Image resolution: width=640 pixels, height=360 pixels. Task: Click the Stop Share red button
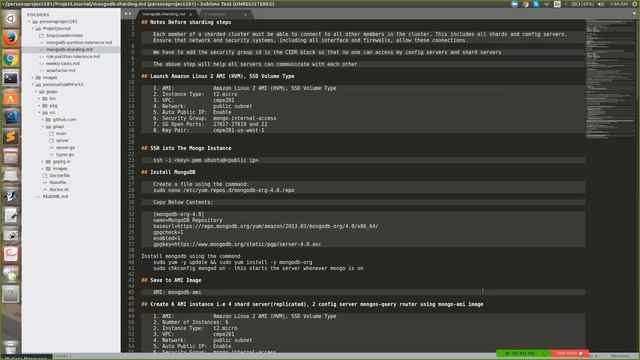pyautogui.click(x=569, y=353)
